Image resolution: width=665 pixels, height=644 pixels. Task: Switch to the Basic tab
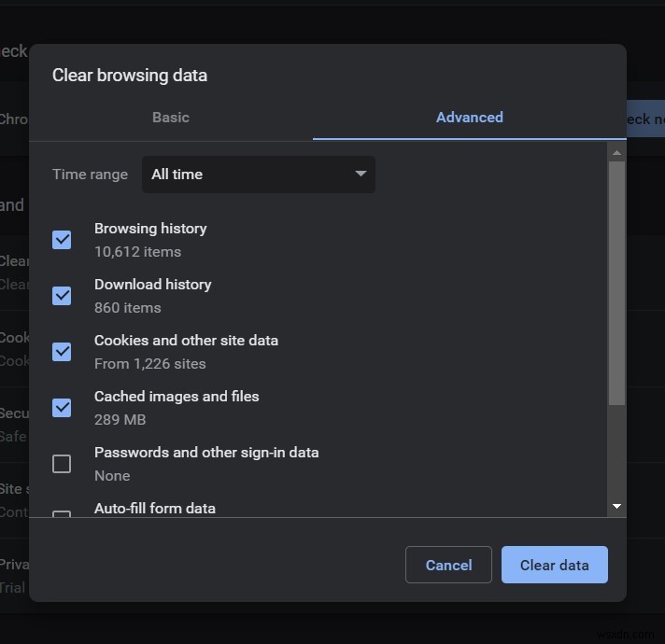170,118
